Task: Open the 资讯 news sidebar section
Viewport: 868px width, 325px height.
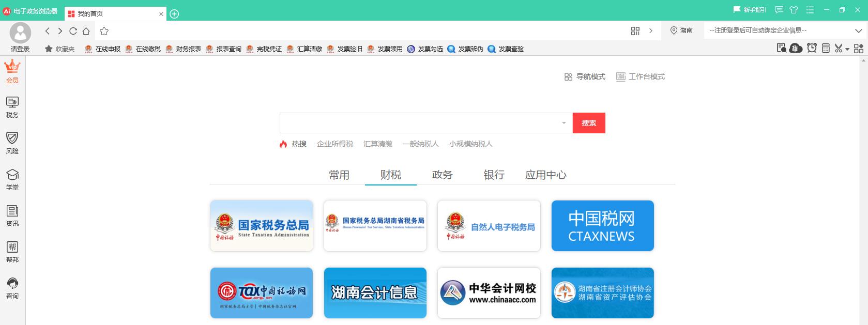Action: 12,215
